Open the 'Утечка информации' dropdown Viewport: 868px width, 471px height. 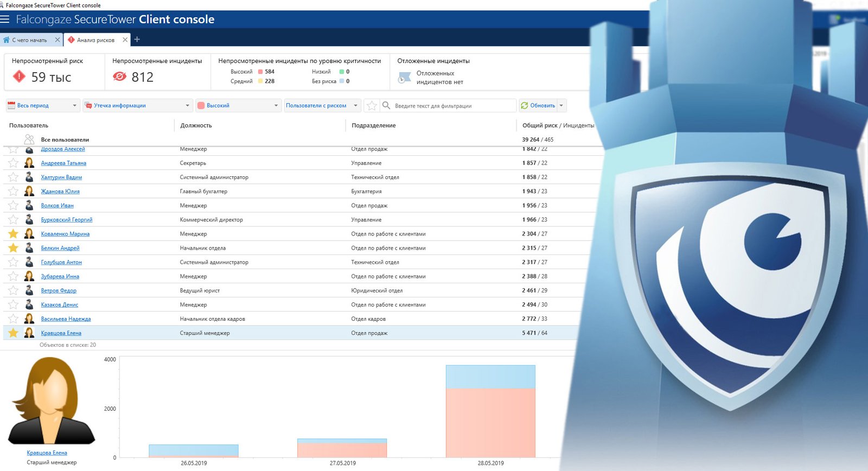138,105
